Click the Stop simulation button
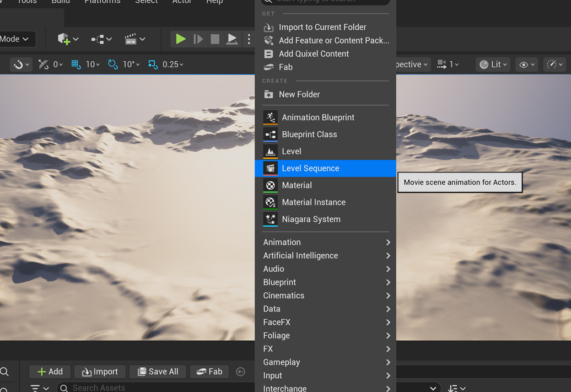 (215, 39)
